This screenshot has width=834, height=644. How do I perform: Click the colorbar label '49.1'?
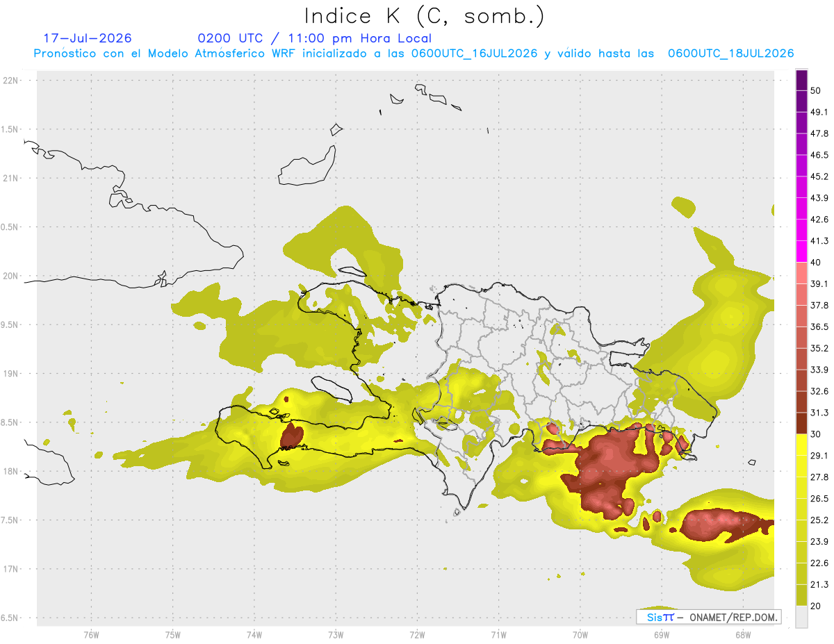(x=819, y=112)
